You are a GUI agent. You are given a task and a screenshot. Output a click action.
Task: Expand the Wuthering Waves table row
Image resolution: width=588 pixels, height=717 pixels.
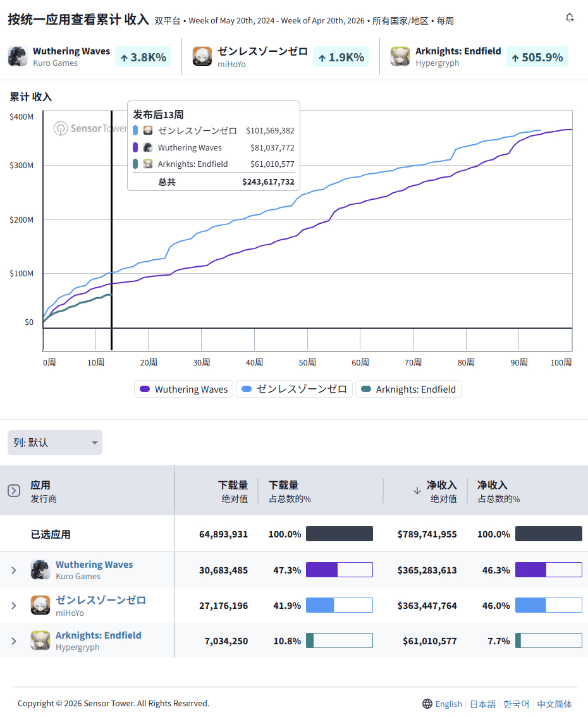[14, 570]
